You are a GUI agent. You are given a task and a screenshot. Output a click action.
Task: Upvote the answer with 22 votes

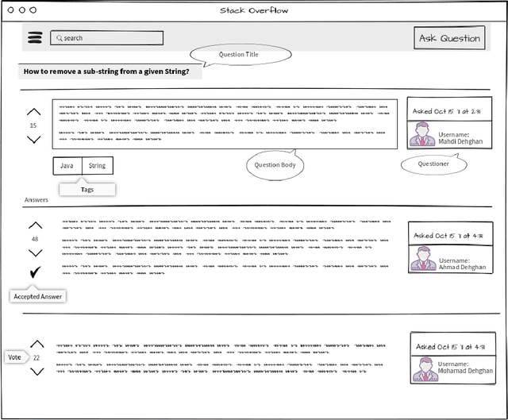(x=37, y=344)
